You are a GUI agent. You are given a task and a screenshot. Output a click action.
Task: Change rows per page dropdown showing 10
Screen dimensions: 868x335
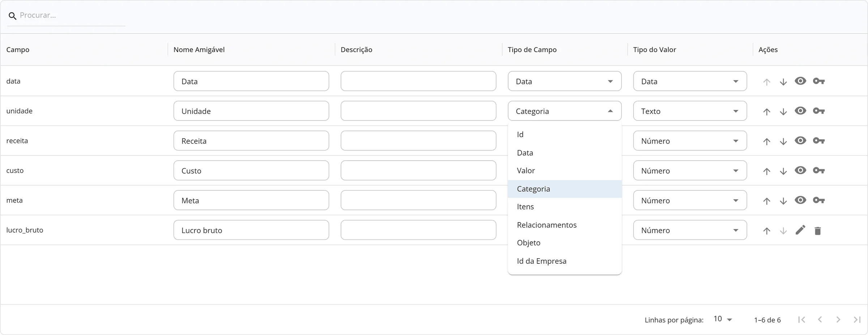tap(723, 319)
